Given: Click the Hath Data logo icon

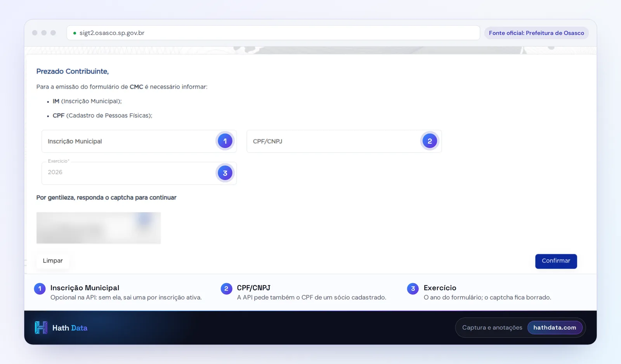Looking at the screenshot, I should click(x=41, y=328).
